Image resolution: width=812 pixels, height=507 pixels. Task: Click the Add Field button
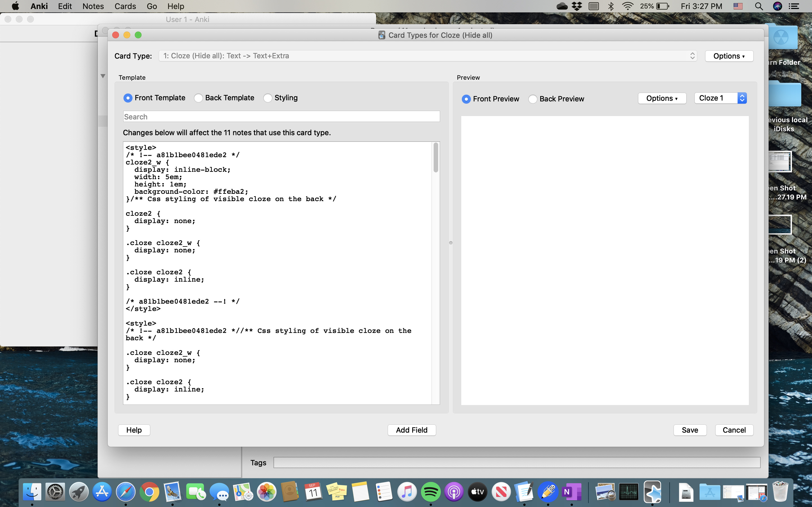tap(411, 430)
